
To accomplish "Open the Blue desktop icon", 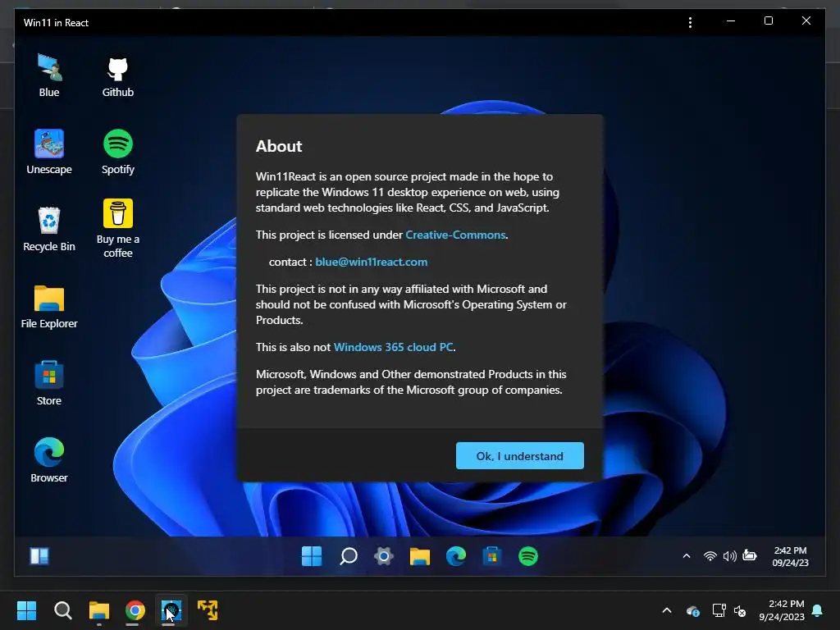I will point(49,75).
